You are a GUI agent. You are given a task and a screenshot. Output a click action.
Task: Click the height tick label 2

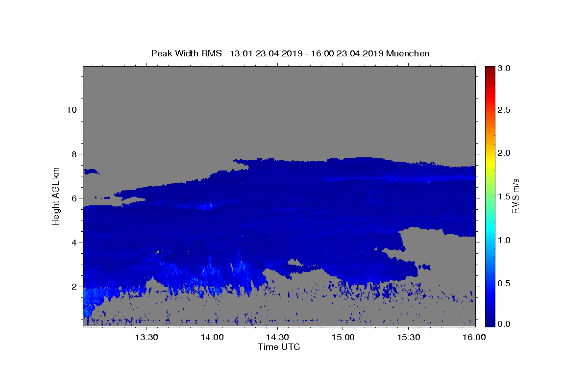click(x=74, y=287)
